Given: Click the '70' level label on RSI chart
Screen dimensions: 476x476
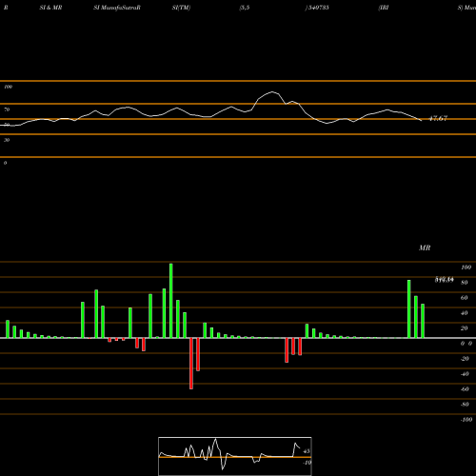Looking at the screenshot, I should (7, 109).
